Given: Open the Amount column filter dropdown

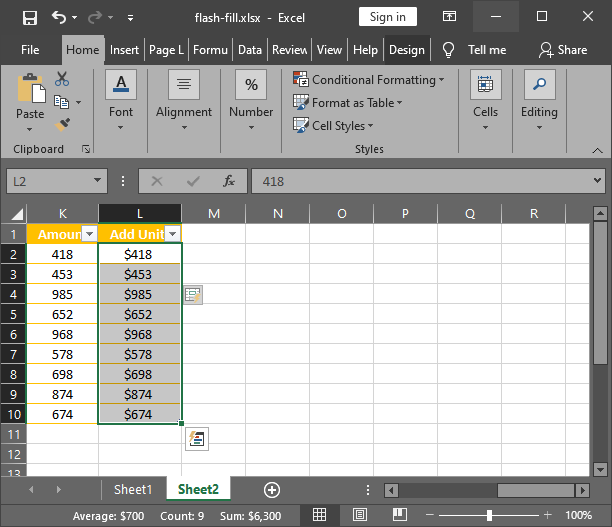Looking at the screenshot, I should pos(89,234).
